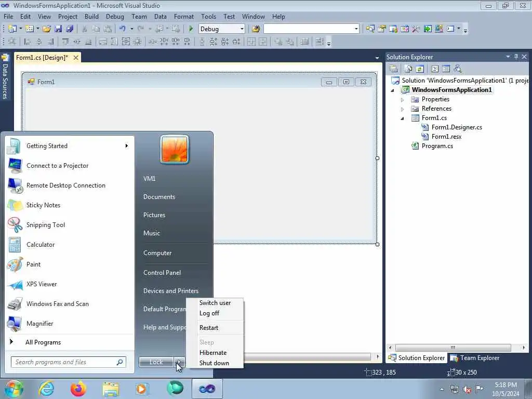This screenshot has width=532, height=399.
Task: Click the Open File folder icon in toolbar
Action: 46,29
